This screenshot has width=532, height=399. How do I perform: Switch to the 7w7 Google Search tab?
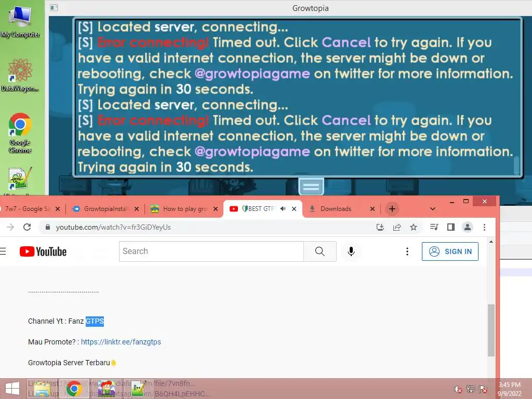[x=27, y=209]
